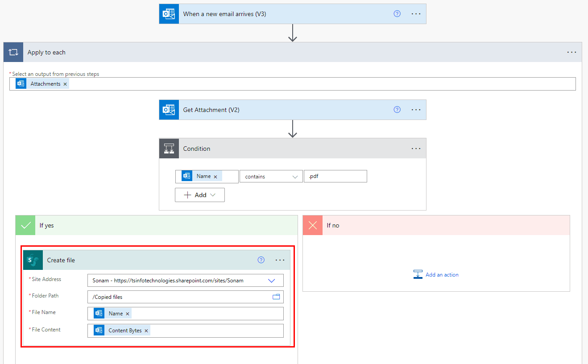Click the help icon on Get Attachment
Image resolution: width=588 pixels, height=364 pixels.
coord(397,109)
